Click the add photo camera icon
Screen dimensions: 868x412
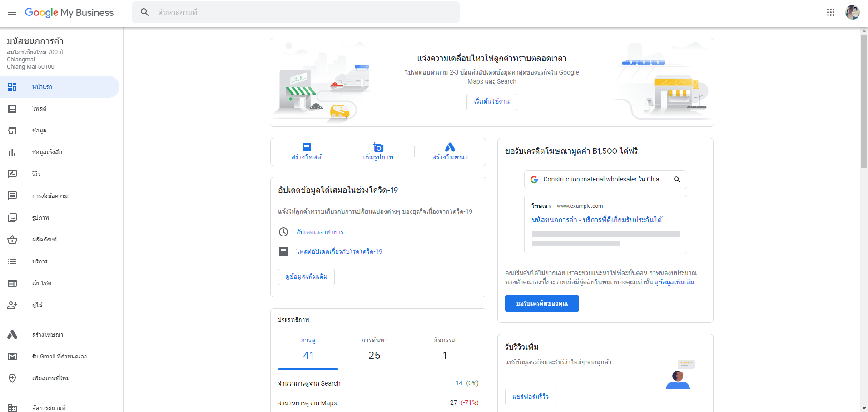pyautogui.click(x=378, y=147)
